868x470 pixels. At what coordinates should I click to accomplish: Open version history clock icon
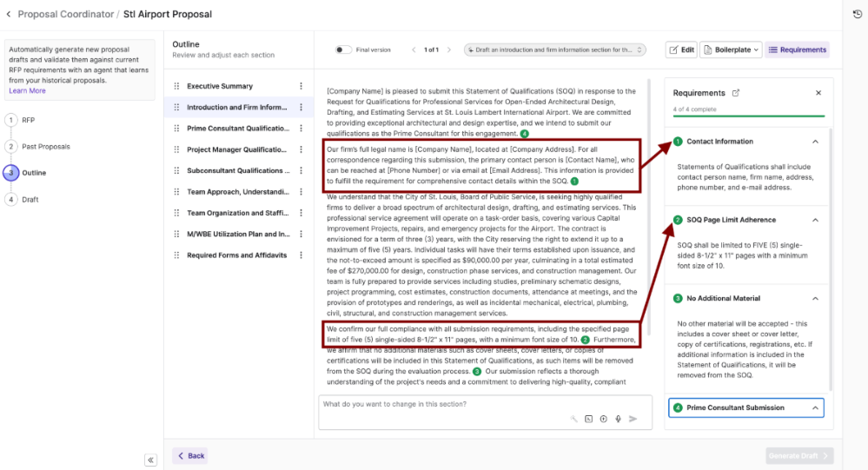(x=857, y=15)
